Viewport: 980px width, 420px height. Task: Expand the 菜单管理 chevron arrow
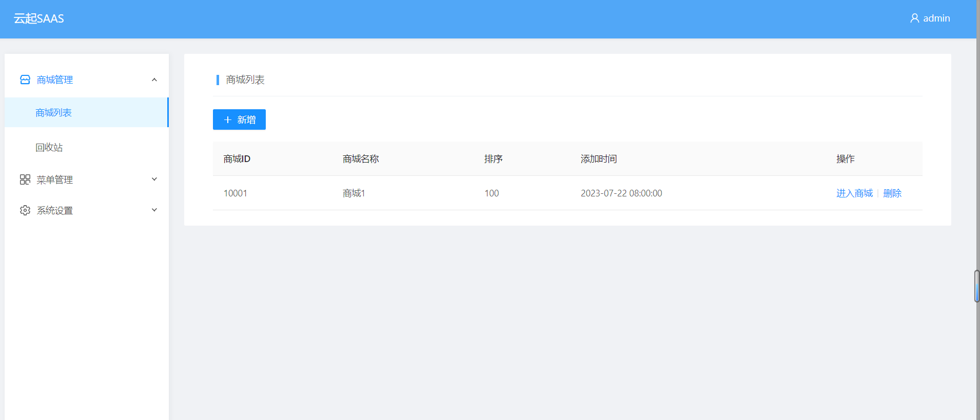click(x=154, y=179)
